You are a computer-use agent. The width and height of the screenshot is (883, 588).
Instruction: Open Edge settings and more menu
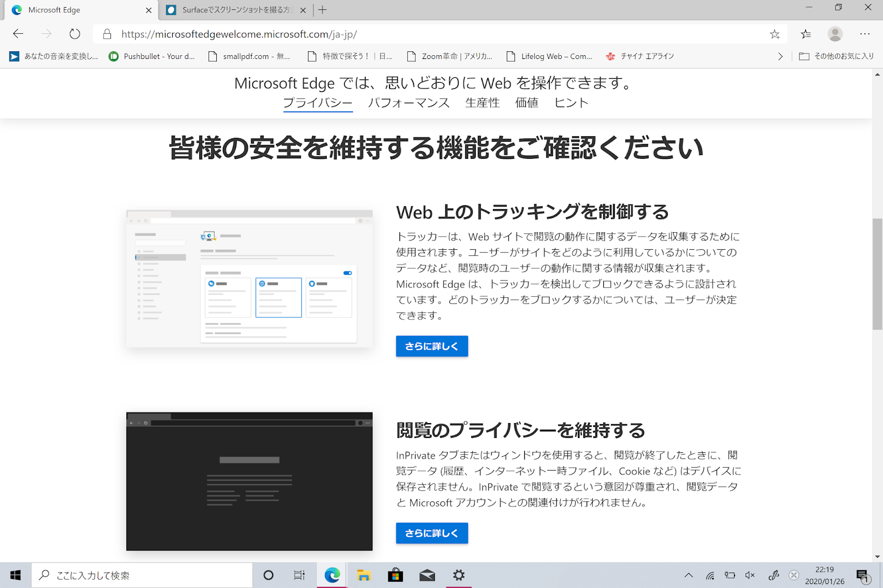pyautogui.click(x=865, y=34)
